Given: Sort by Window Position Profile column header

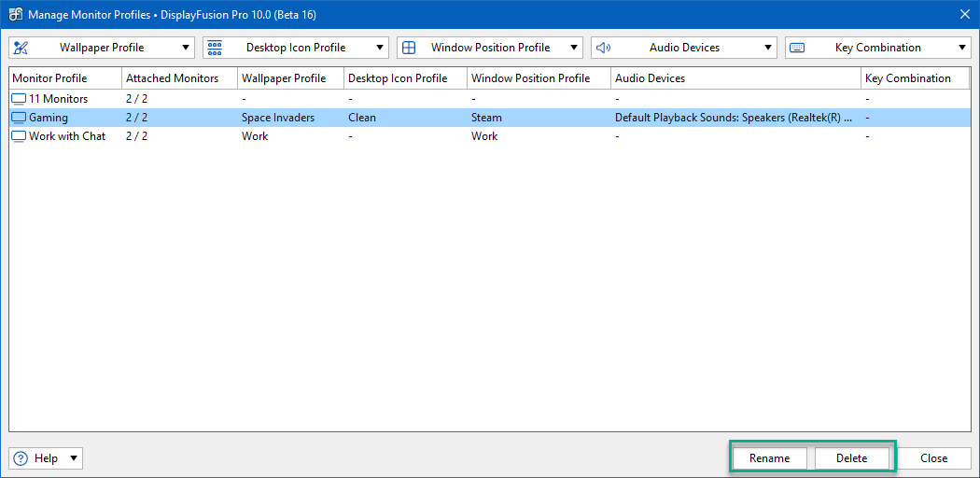Looking at the screenshot, I should 539,78.
